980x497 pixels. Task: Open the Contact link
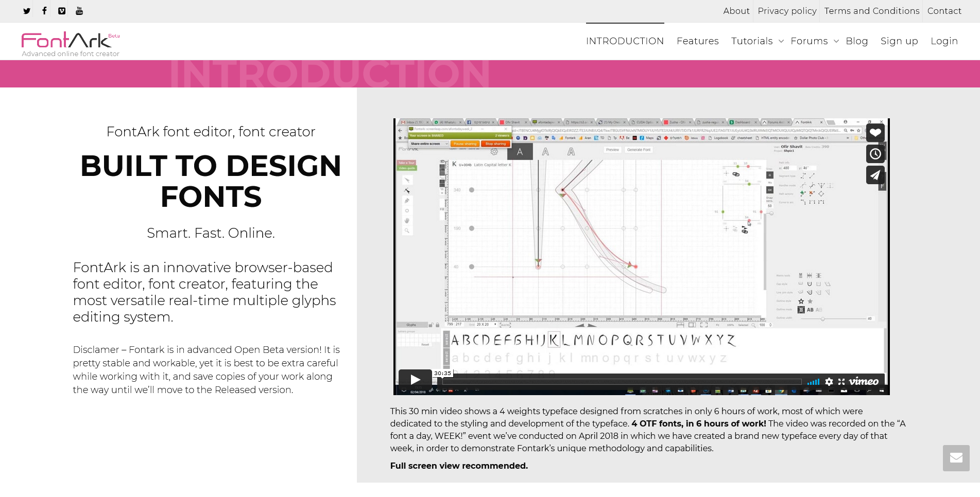[x=944, y=11]
